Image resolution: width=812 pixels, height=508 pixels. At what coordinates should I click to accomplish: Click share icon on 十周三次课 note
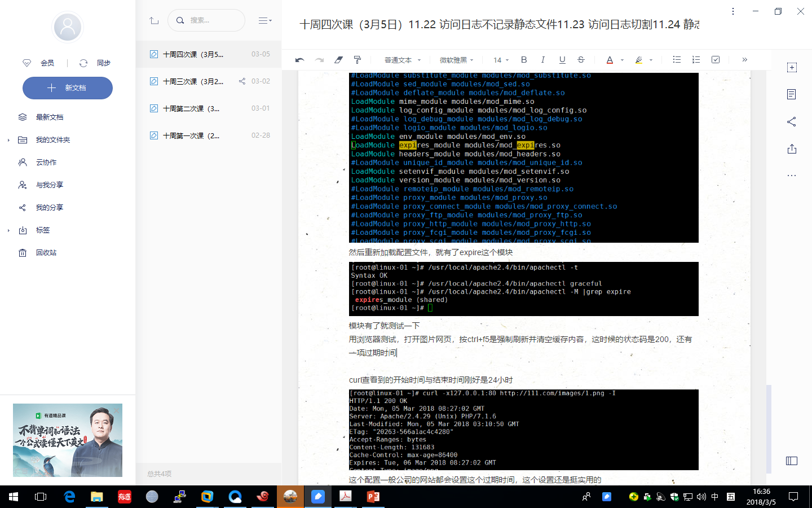tap(242, 81)
